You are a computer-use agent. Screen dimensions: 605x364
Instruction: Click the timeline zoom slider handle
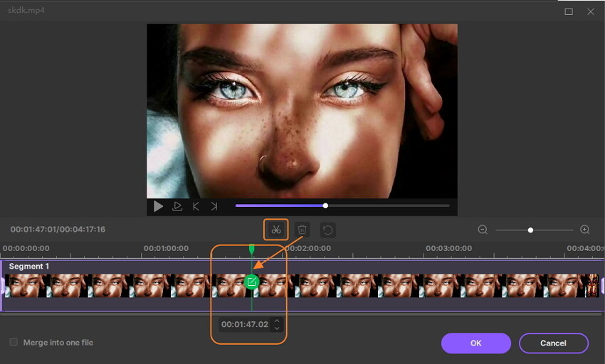(530, 230)
